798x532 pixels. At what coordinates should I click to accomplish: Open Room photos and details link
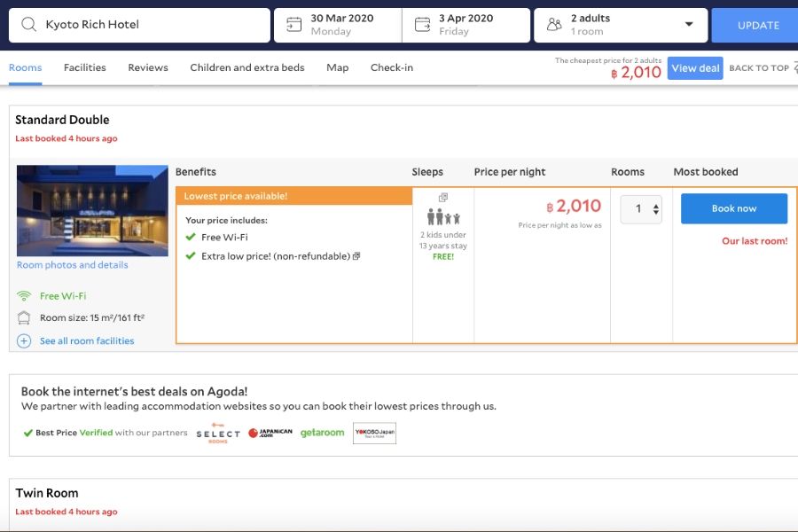click(73, 265)
